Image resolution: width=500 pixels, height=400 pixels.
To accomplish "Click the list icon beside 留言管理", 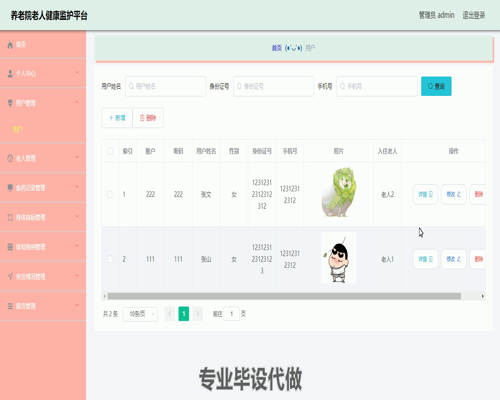I will click(x=10, y=306).
